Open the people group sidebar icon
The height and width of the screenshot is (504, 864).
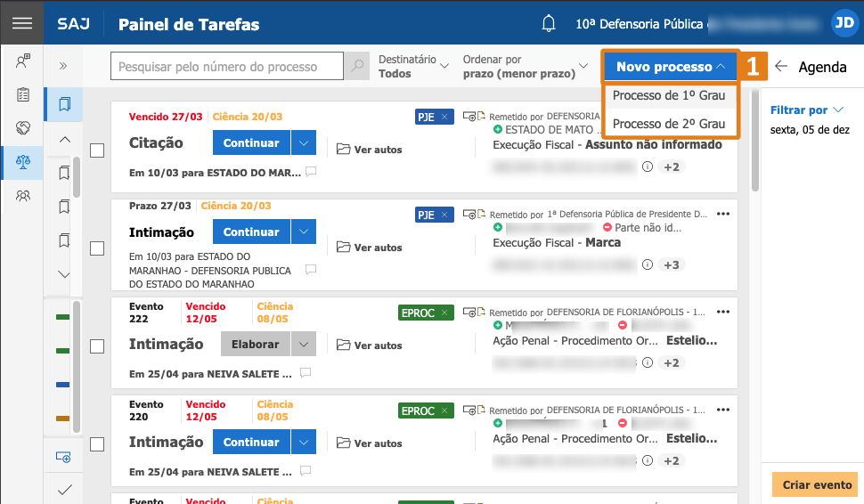[x=22, y=196]
